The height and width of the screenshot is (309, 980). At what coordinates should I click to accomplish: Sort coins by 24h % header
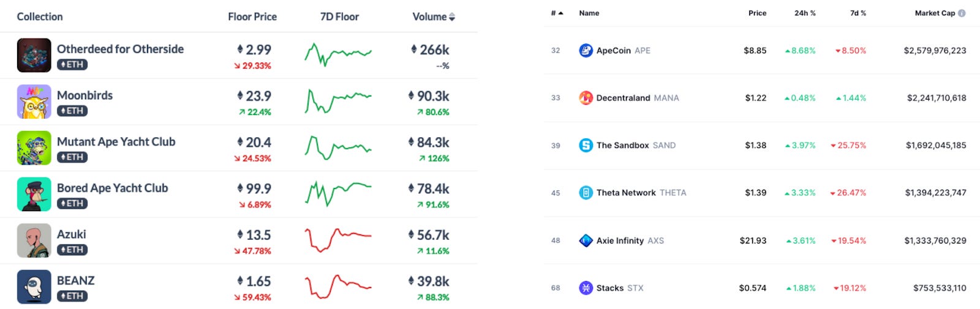click(805, 13)
